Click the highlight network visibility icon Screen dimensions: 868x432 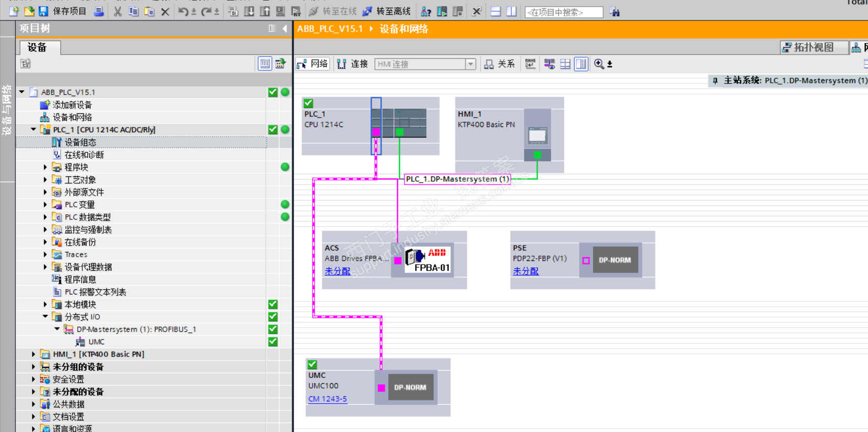point(549,64)
